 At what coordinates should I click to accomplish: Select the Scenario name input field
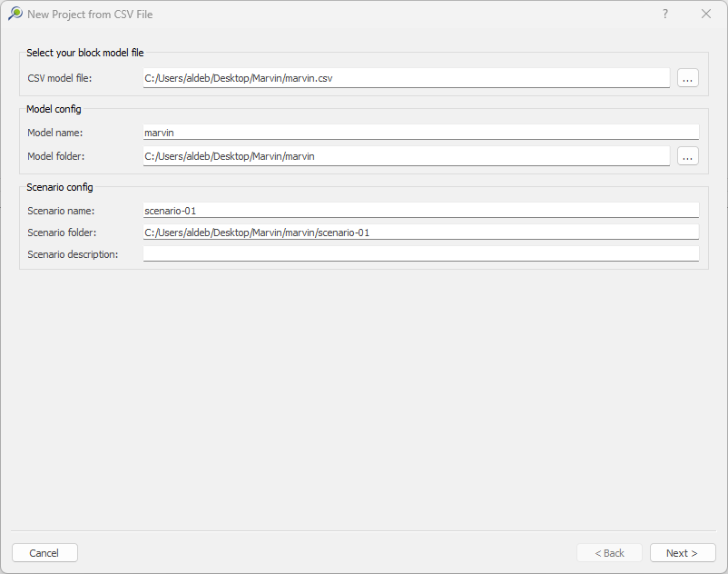tap(420, 211)
